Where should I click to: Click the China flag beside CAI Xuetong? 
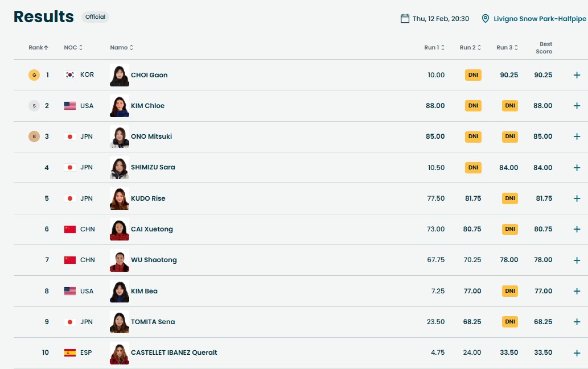click(x=70, y=229)
